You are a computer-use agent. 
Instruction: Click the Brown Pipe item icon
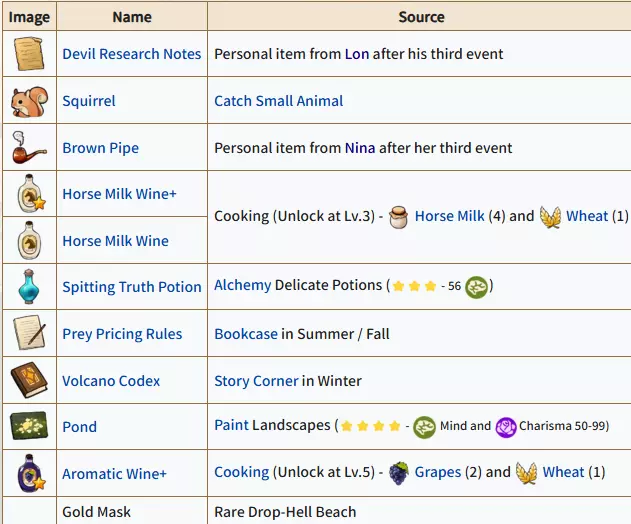[28, 148]
